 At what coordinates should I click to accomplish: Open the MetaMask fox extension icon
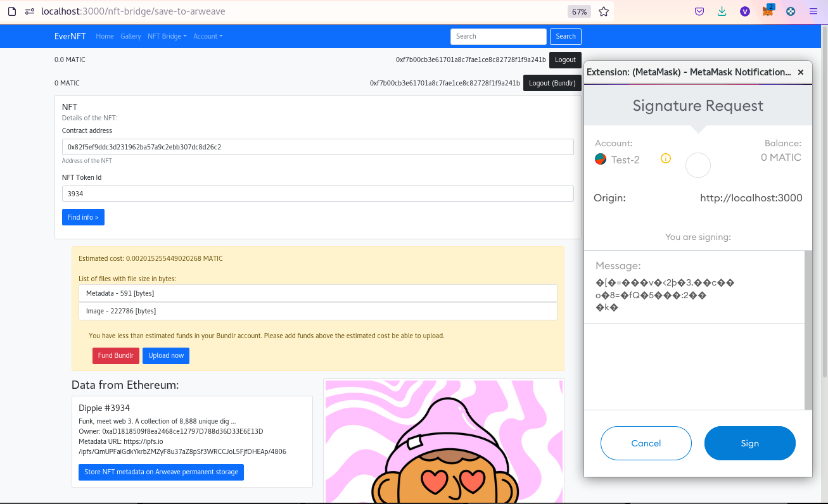click(x=768, y=11)
